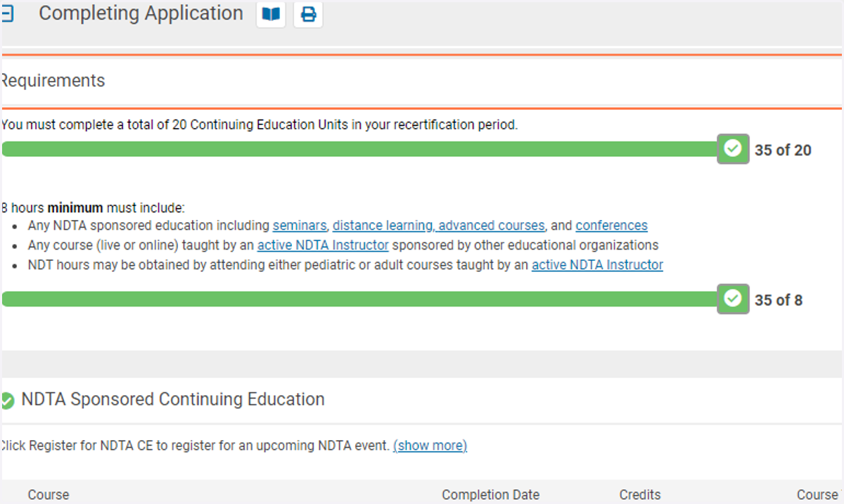Open the conferences link
Screen dimensions: 844x504
tap(612, 226)
